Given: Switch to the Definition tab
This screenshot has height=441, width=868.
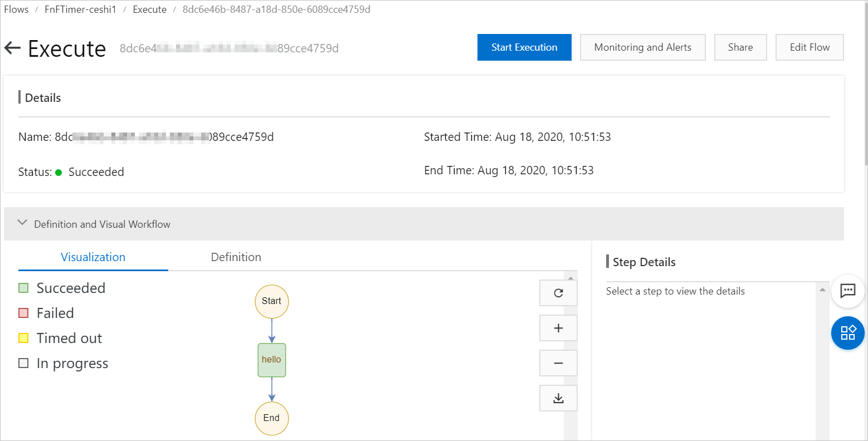Looking at the screenshot, I should point(236,257).
